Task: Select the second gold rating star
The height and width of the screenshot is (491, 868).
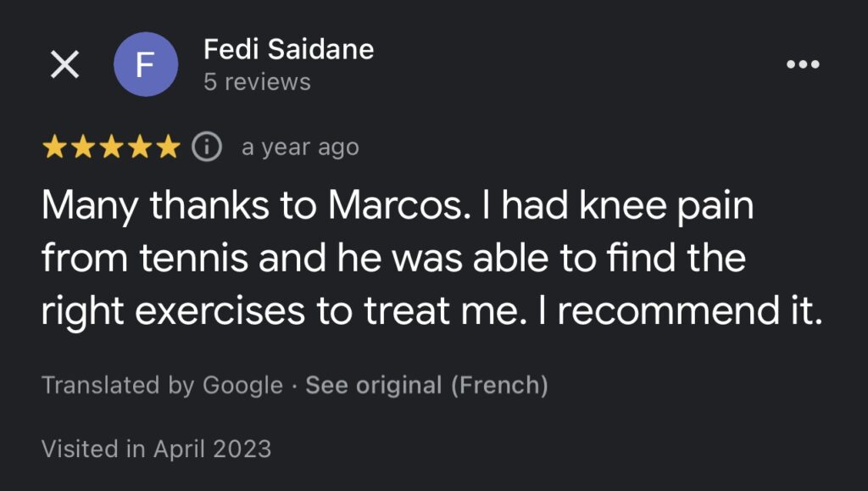Action: coord(83,148)
